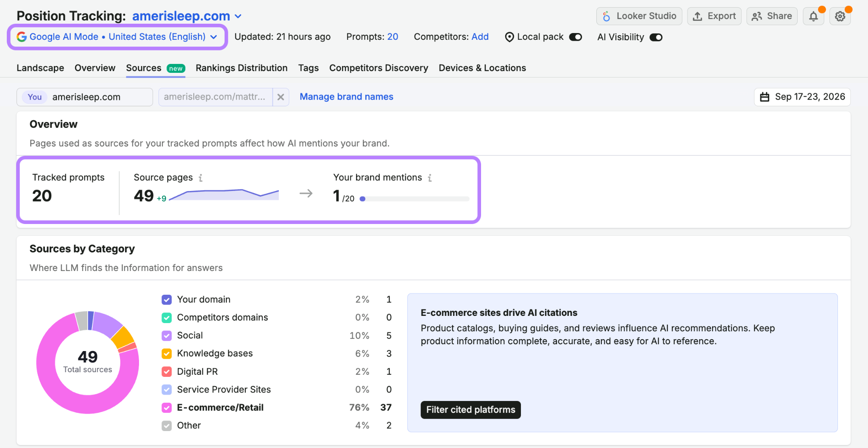Uncheck the Knowledge bases checkbox
Image resolution: width=868 pixels, height=448 pixels.
pyautogui.click(x=167, y=354)
